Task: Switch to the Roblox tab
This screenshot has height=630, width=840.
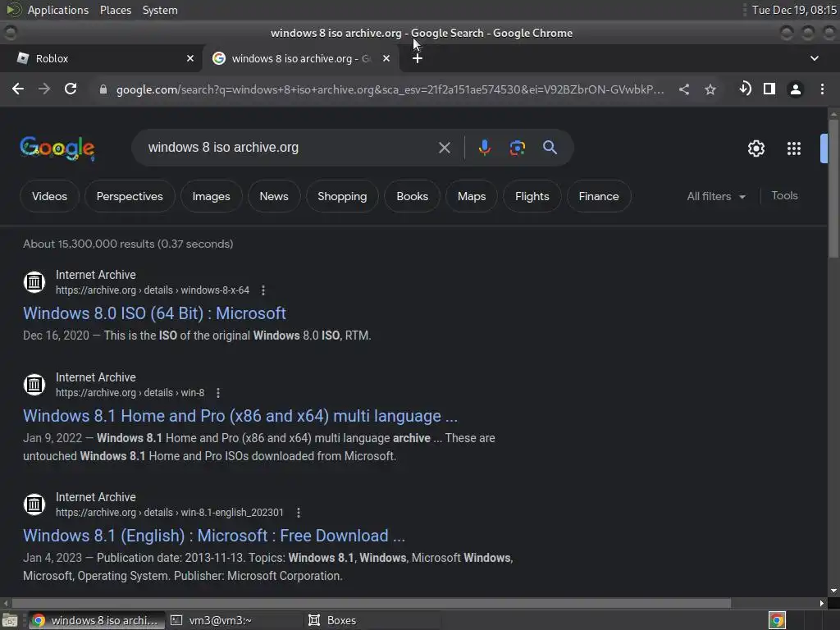Action: (101, 58)
